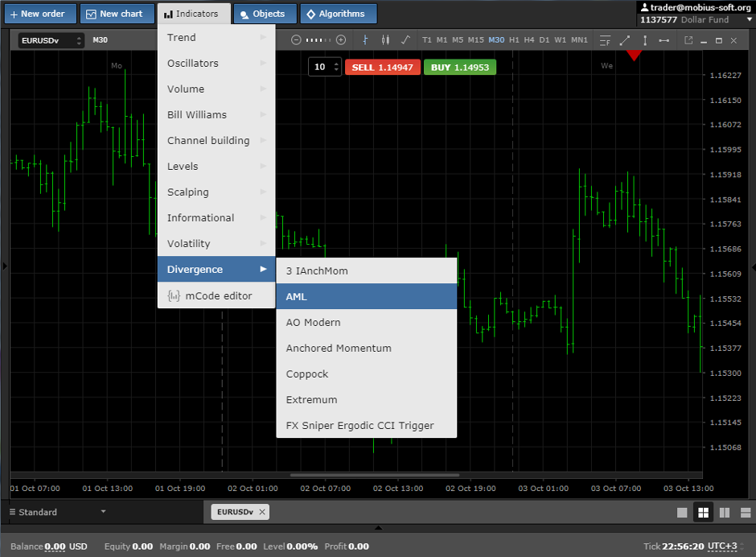Image resolution: width=756 pixels, height=557 pixels.
Task: Click the New chart button
Action: [117, 14]
